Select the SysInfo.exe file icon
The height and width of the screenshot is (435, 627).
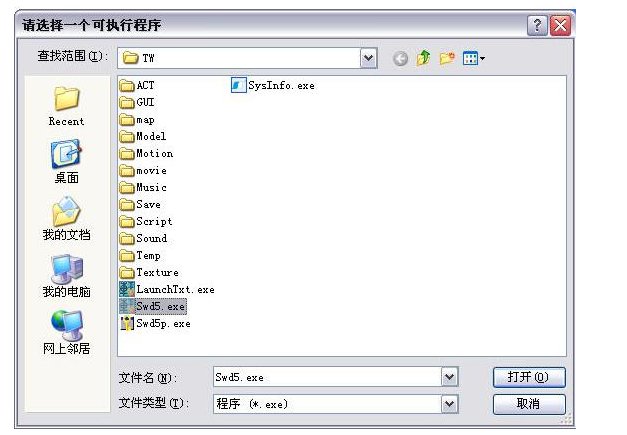(238, 85)
